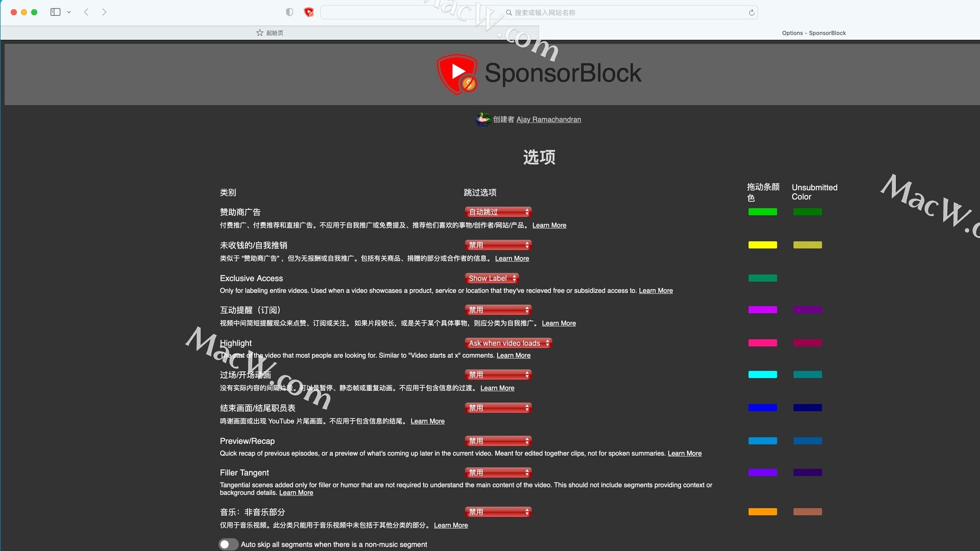Screen dimensions: 980x551
Task: Pick the yellow seek bar color for 未收钱的/自我推销
Action: tap(763, 245)
